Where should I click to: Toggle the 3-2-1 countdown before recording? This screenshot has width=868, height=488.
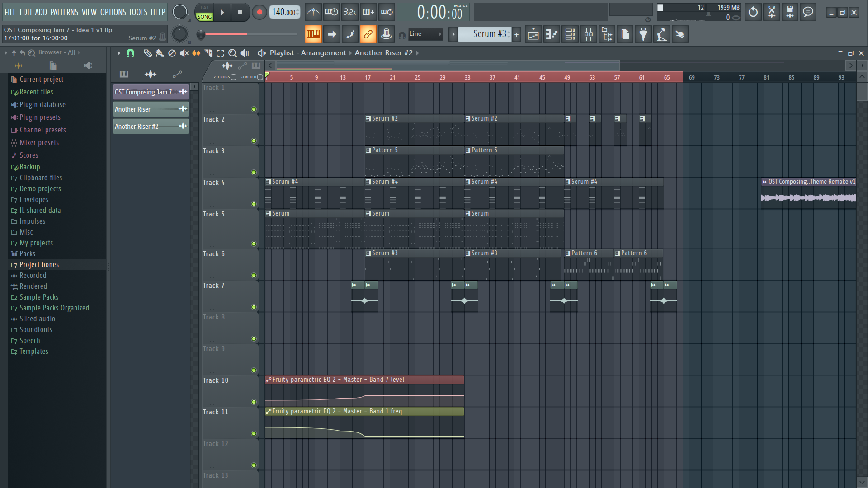[x=349, y=12]
